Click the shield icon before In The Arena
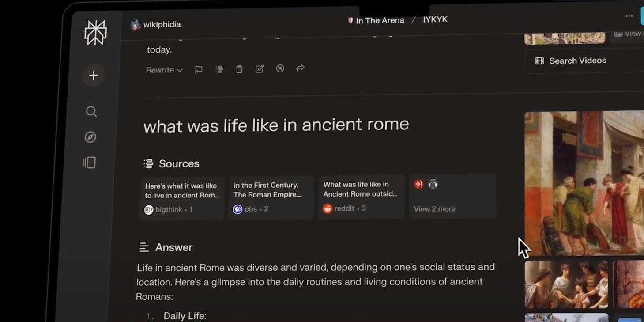The height and width of the screenshot is (322, 644). (x=350, y=20)
